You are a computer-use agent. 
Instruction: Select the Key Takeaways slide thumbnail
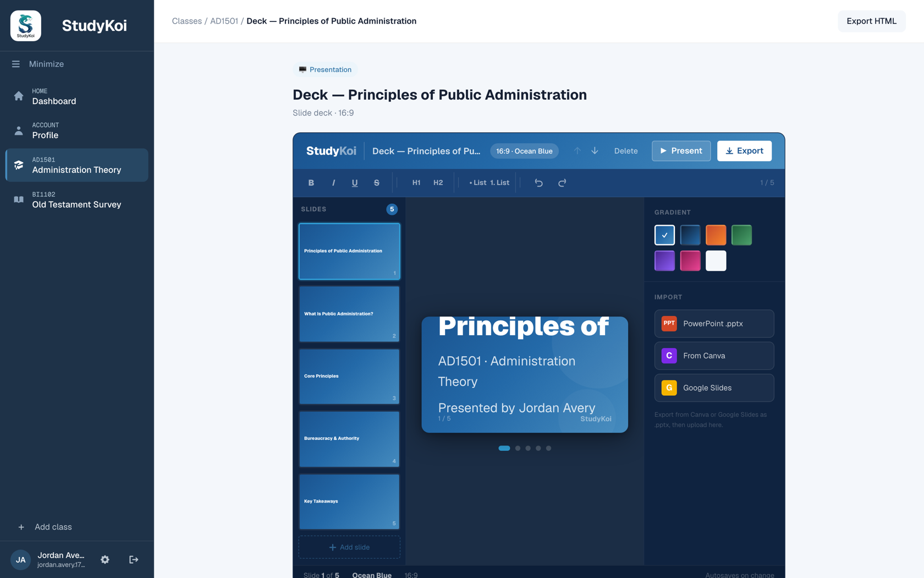349,501
